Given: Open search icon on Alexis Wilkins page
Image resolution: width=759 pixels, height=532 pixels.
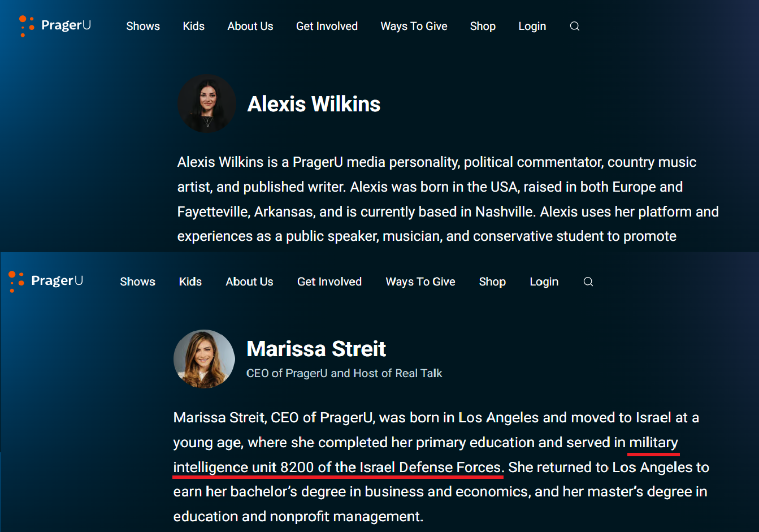Looking at the screenshot, I should coord(575,26).
